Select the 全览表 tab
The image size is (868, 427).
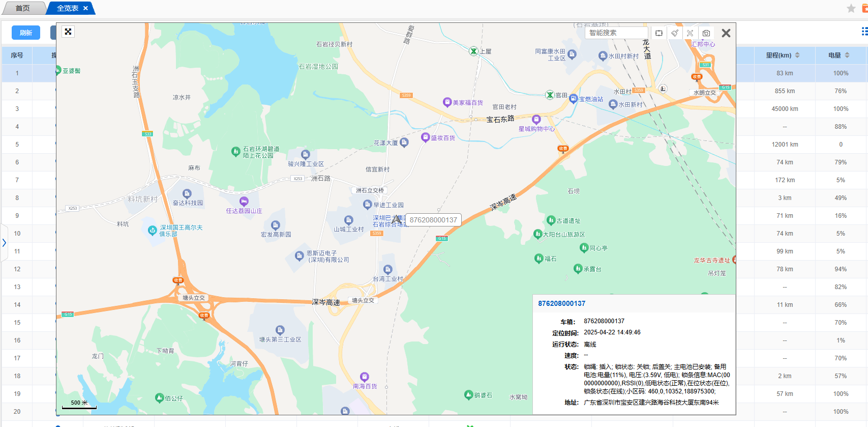[67, 8]
